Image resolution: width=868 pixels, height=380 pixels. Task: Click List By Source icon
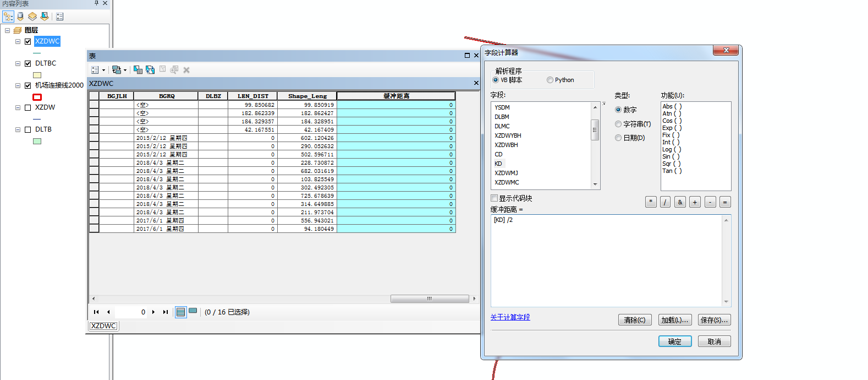click(20, 17)
